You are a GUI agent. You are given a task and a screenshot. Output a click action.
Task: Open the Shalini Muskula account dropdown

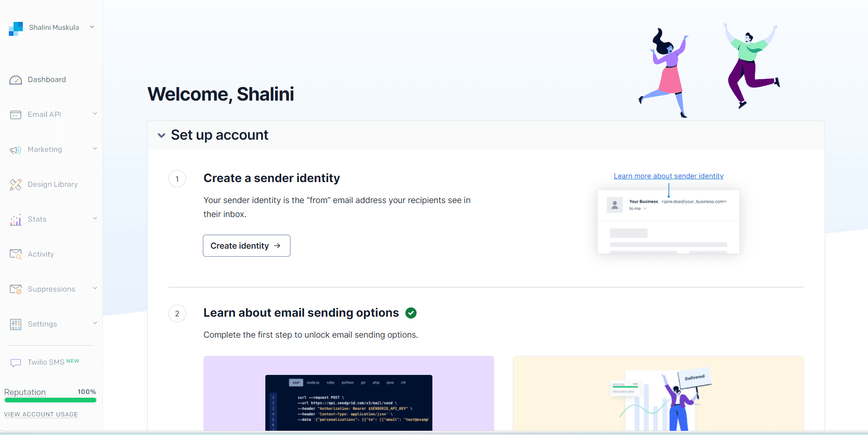(x=92, y=27)
